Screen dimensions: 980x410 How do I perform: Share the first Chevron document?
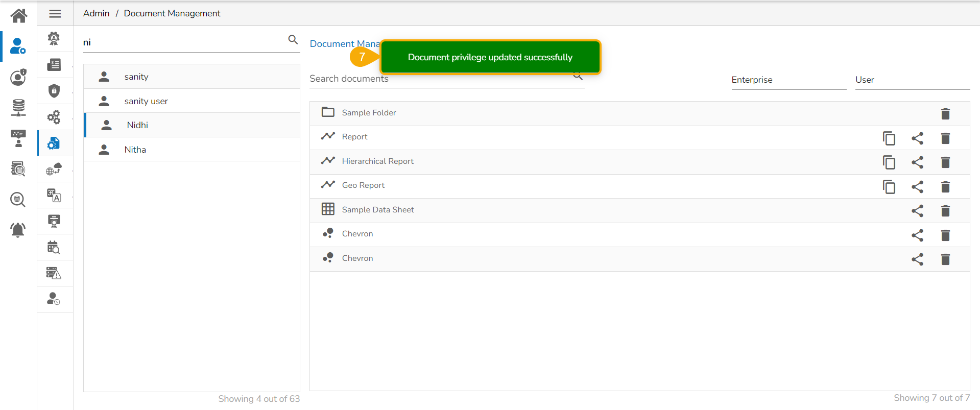[x=917, y=235]
